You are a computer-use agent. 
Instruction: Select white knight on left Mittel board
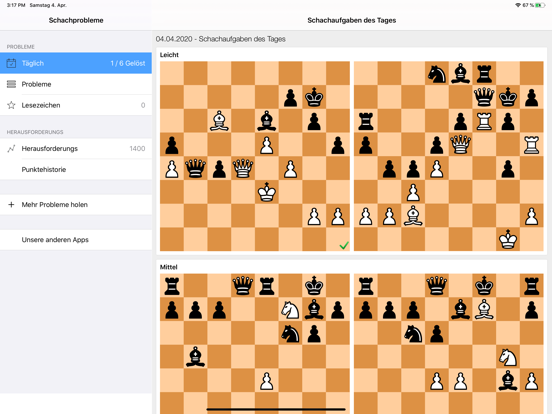click(290, 310)
